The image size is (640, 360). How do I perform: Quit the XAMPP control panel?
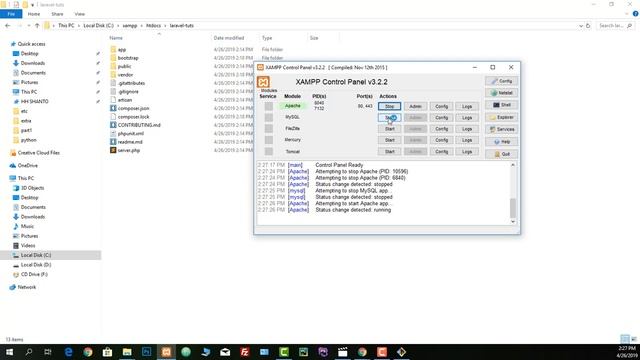[x=501, y=154]
